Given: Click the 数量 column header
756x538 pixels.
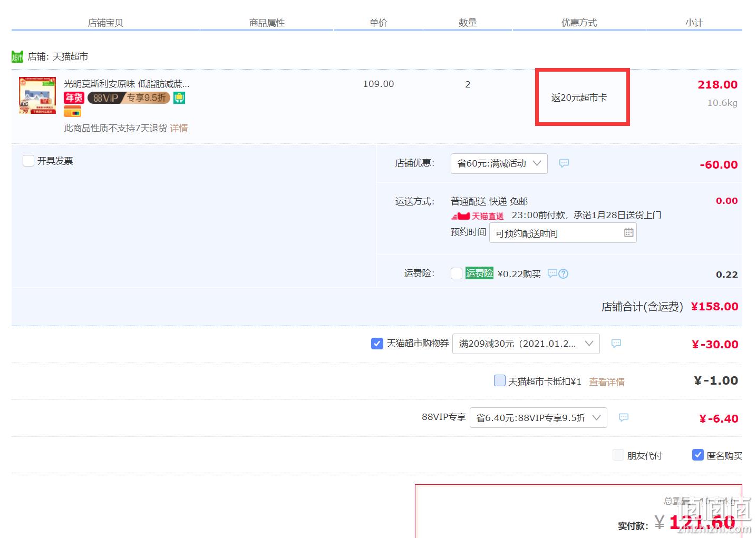Looking at the screenshot, I should coord(468,23).
